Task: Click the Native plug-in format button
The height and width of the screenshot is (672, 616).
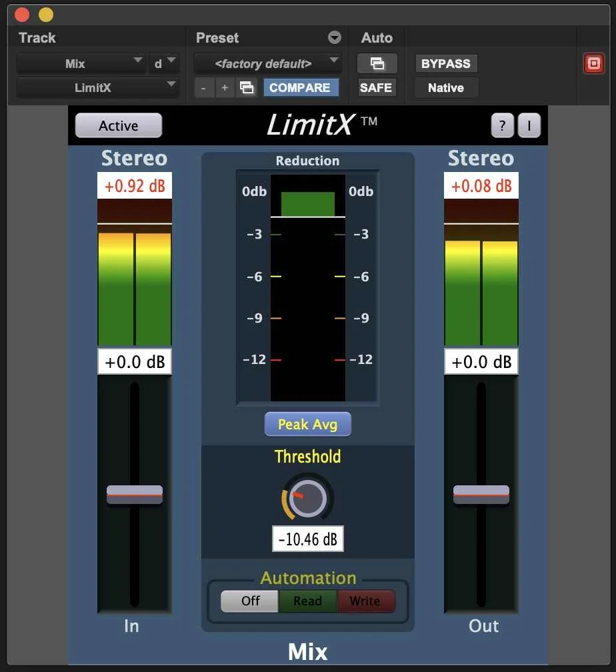Action: 446,88
